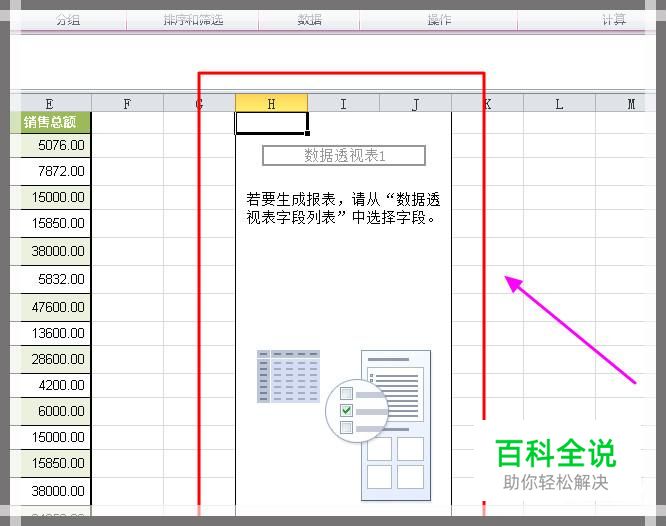Click the active cell H1

pyautogui.click(x=271, y=123)
